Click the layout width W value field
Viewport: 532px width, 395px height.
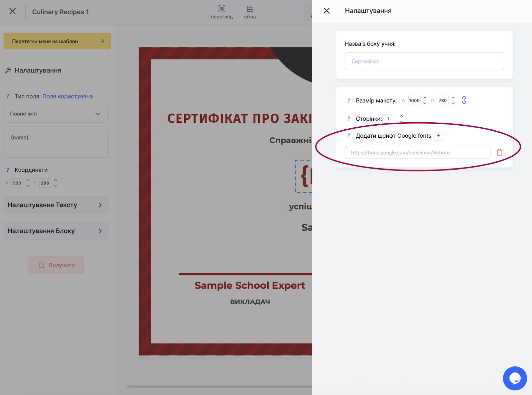click(414, 100)
